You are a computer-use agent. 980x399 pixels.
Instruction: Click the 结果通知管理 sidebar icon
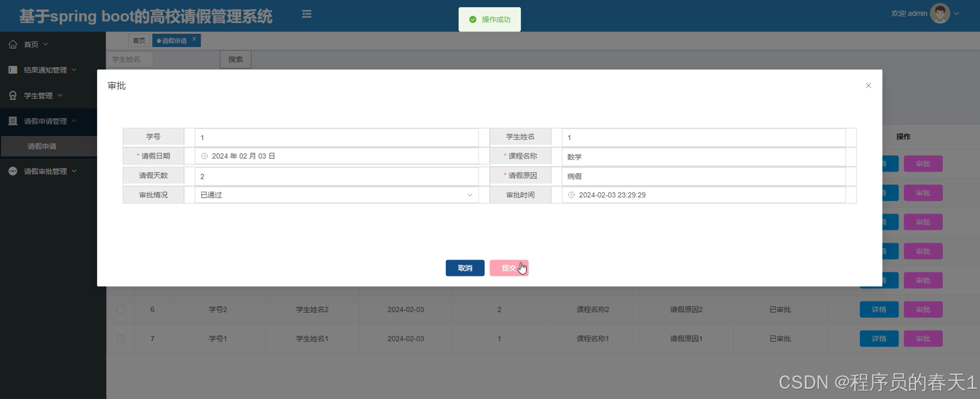pos(13,70)
